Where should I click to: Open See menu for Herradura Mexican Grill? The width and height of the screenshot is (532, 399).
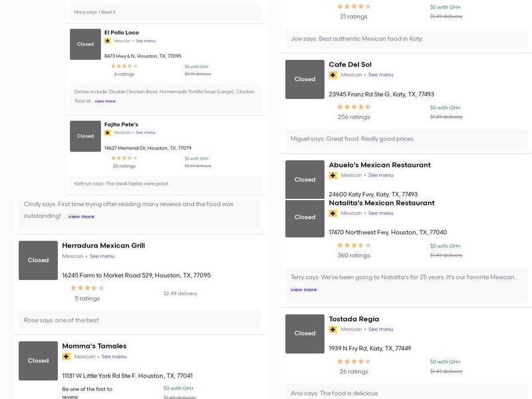102,256
